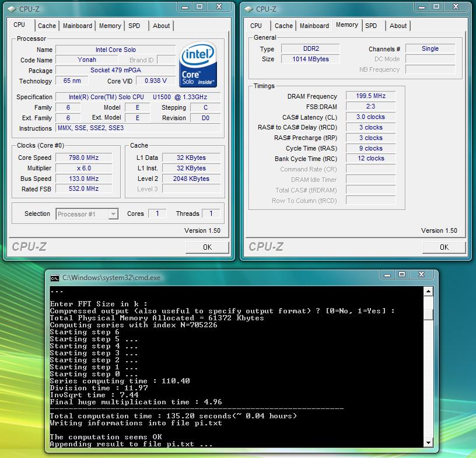The width and height of the screenshot is (476, 458).
Task: Select CPU tab in left CPU-Z window
Action: [x=19, y=25]
